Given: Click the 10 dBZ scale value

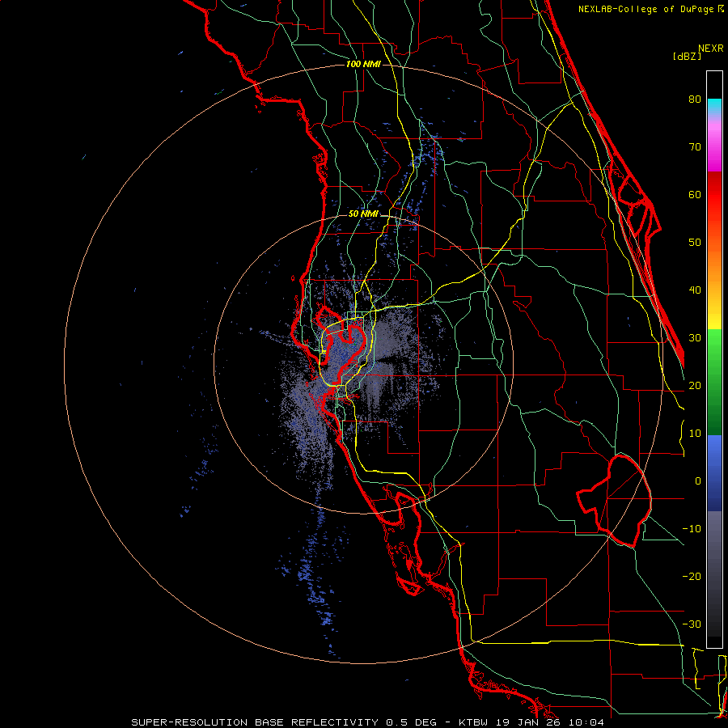Looking at the screenshot, I should point(695,434).
